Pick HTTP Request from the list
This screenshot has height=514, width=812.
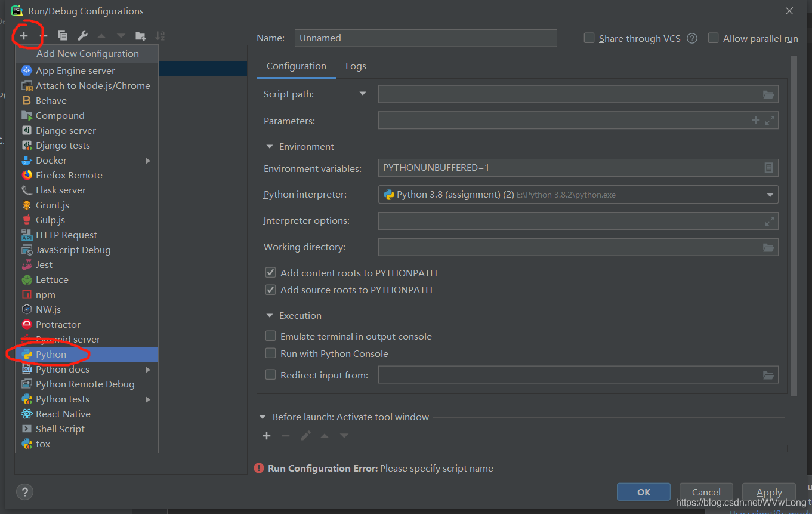87,235
